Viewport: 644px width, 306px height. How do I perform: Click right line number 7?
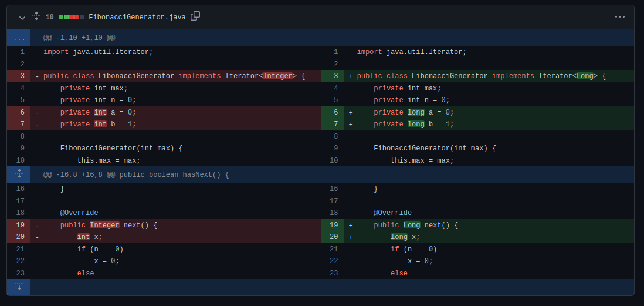(x=335, y=124)
